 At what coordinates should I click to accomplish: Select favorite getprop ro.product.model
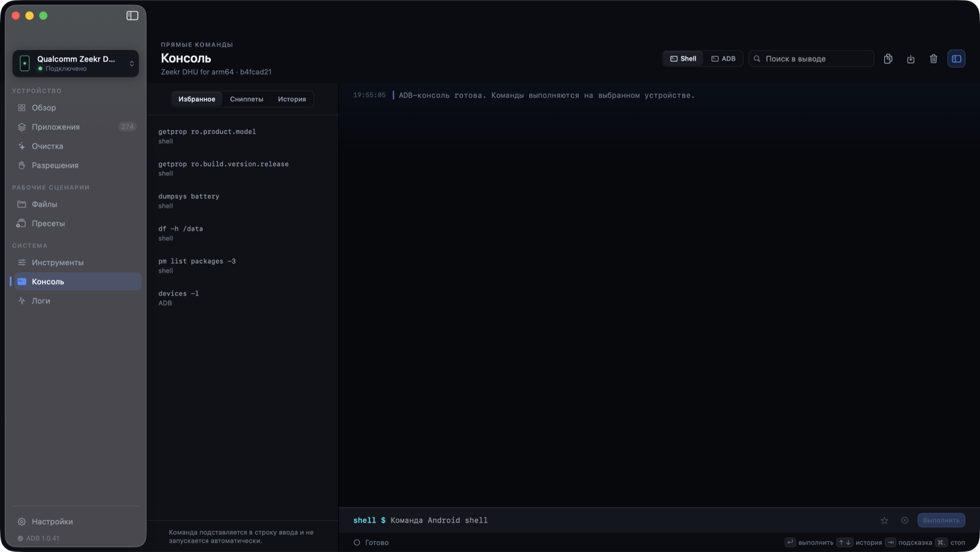(x=243, y=136)
